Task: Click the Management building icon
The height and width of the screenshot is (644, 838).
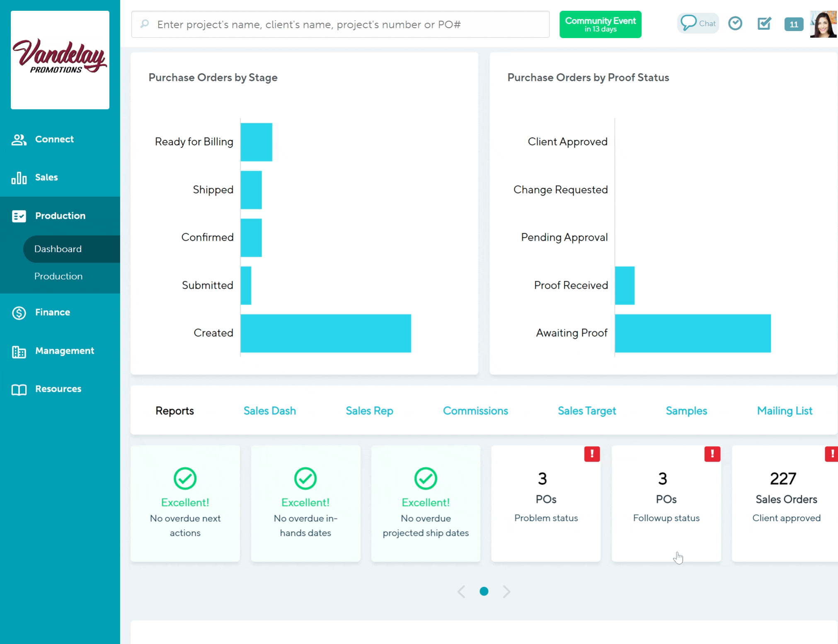Action: [19, 351]
